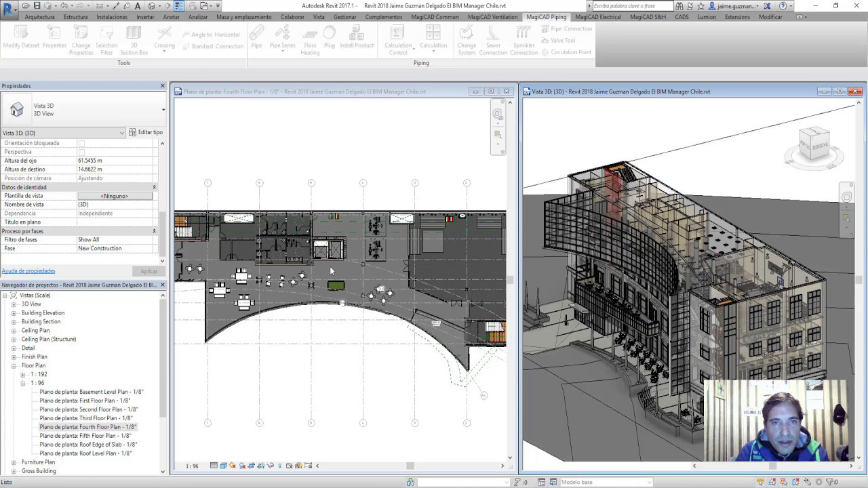Click the Undo arrow in quick access toolbar
Screen dimensions: 868x488
[x=64, y=5]
